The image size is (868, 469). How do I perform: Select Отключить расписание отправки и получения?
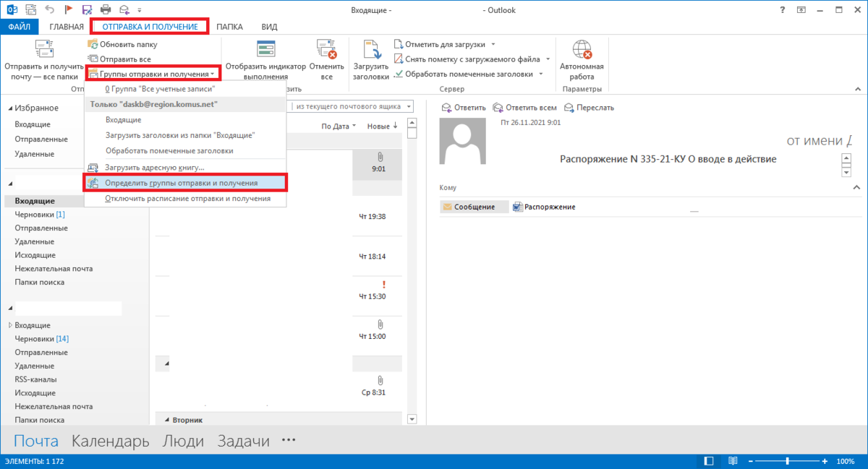click(x=185, y=198)
